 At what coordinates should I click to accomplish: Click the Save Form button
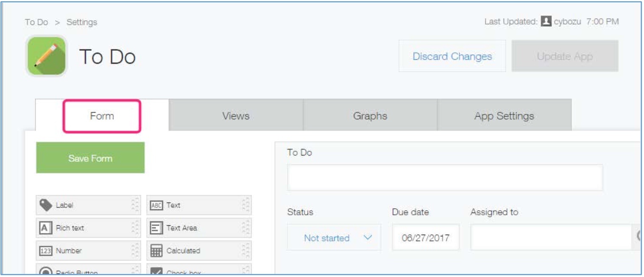pos(90,158)
